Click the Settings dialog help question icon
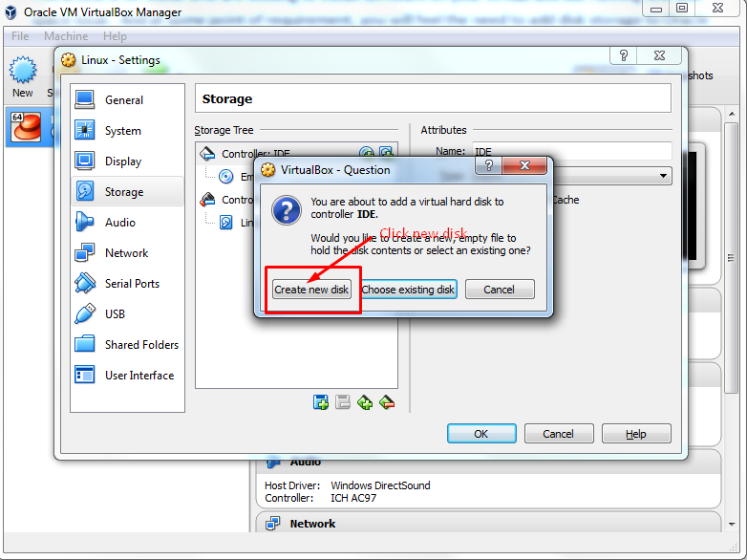The width and height of the screenshot is (747, 560). pyautogui.click(x=624, y=55)
